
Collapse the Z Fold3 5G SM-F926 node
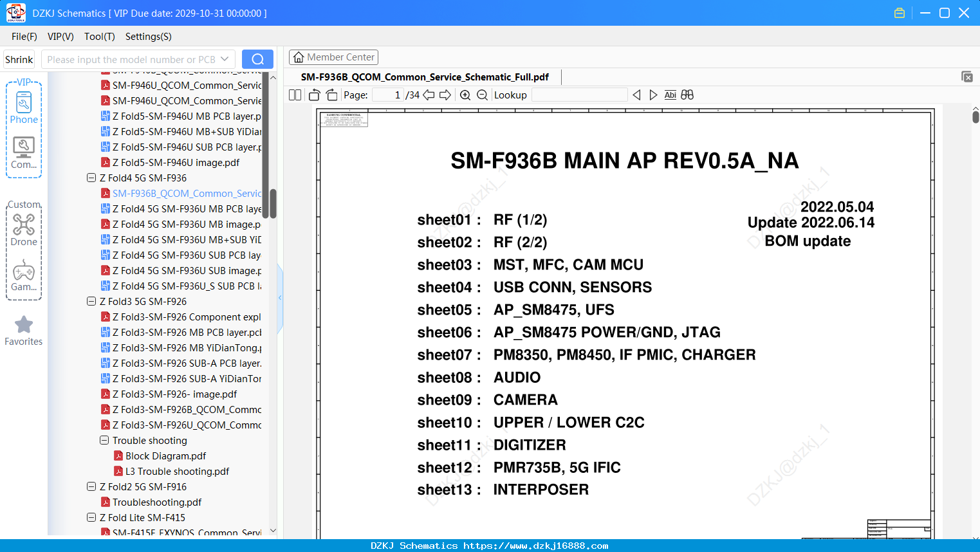[91, 302]
